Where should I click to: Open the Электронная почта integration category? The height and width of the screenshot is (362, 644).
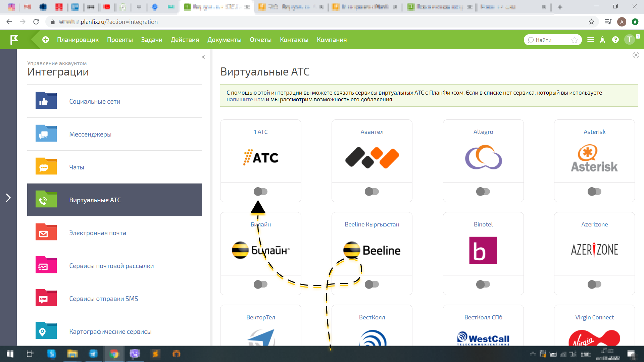(x=97, y=233)
